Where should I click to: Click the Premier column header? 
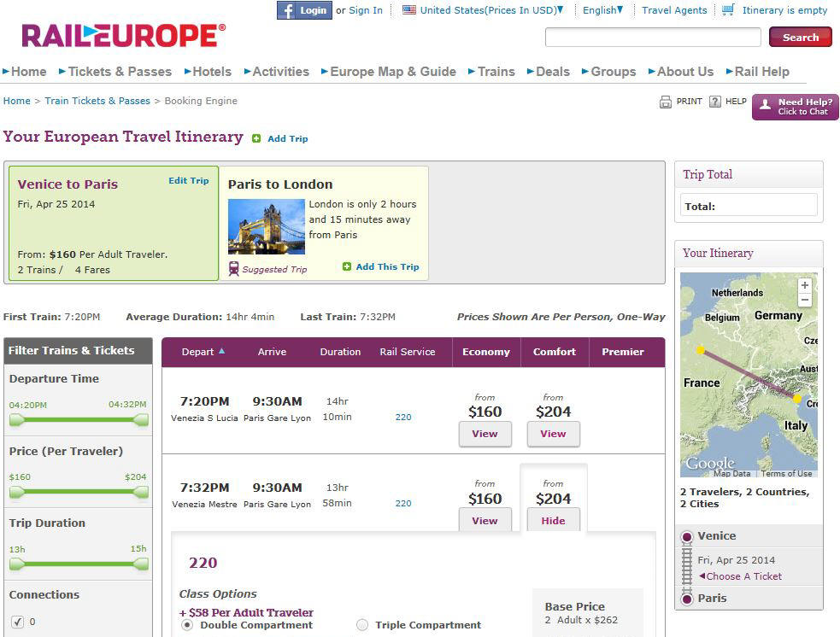click(x=622, y=352)
